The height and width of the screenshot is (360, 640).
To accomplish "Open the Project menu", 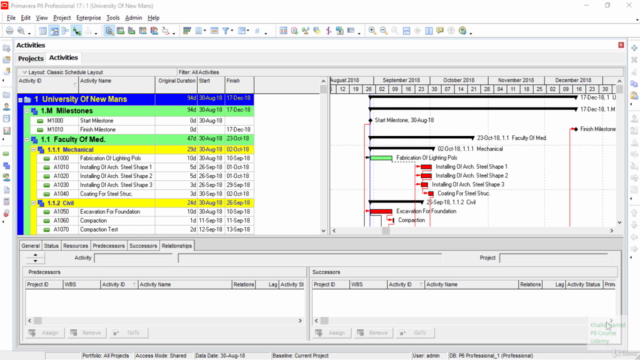I will (x=62, y=18).
